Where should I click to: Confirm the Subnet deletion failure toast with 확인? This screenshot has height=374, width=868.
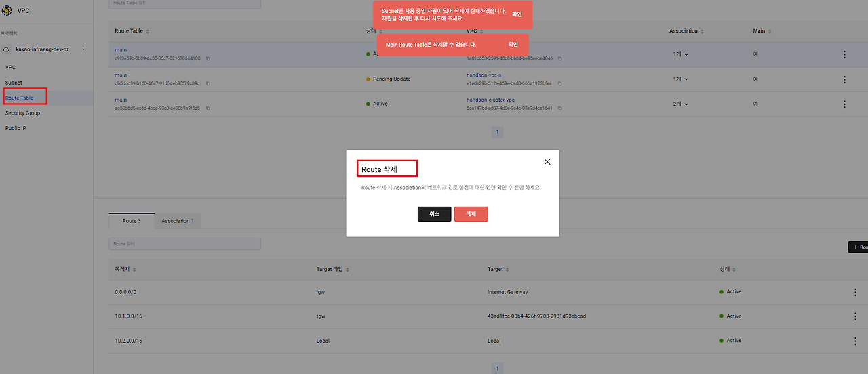(x=517, y=14)
